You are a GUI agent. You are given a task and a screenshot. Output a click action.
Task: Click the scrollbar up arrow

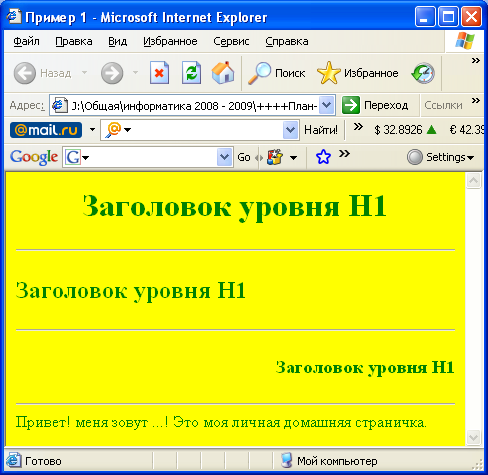(473, 181)
